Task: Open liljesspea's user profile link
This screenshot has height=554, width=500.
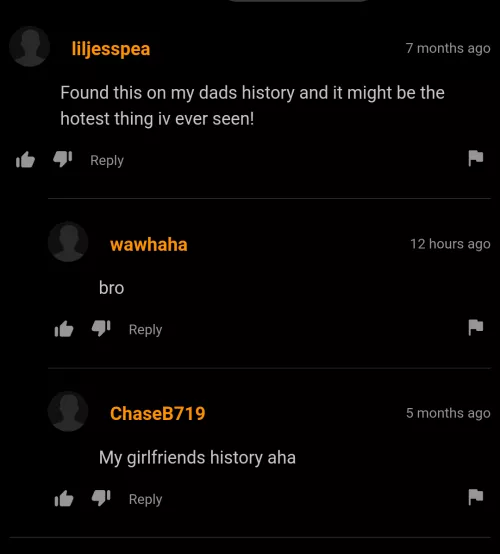Action: point(111,49)
